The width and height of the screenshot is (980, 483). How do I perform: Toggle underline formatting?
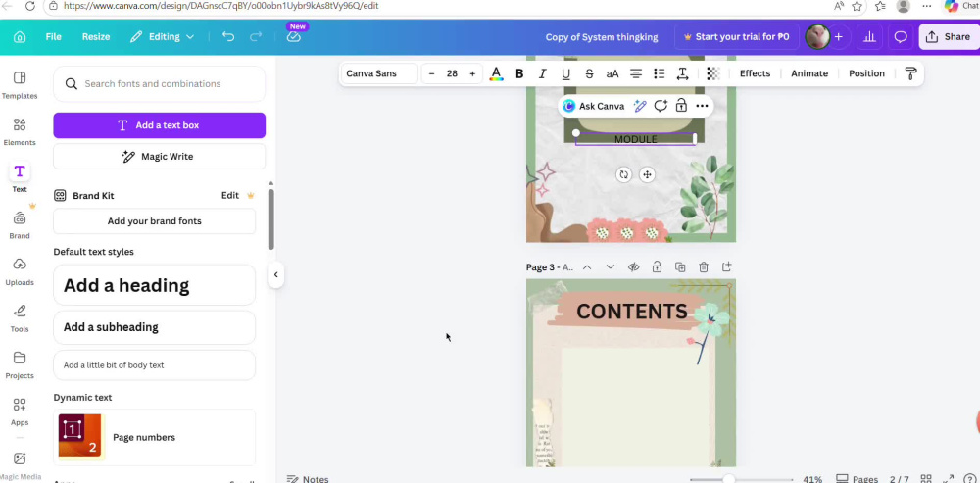pyautogui.click(x=565, y=73)
